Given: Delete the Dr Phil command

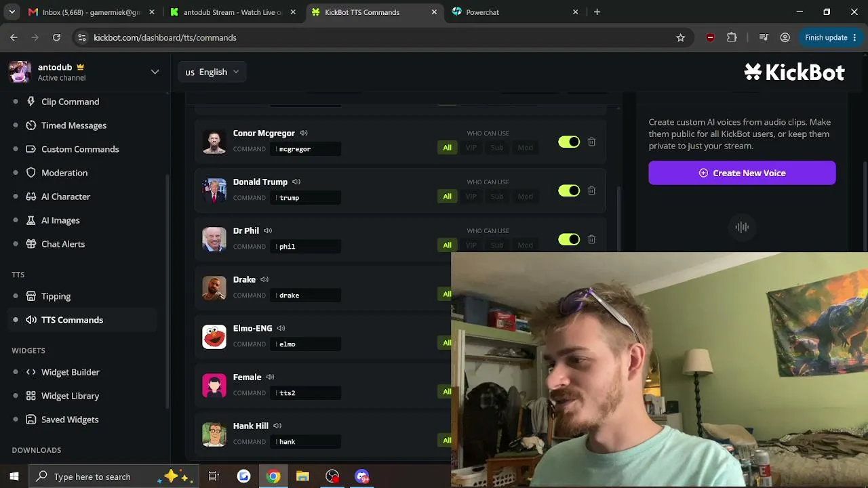Looking at the screenshot, I should pyautogui.click(x=591, y=239).
